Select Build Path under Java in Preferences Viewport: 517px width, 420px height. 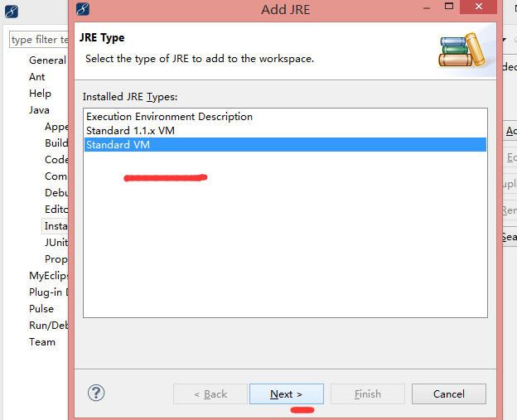(x=56, y=143)
